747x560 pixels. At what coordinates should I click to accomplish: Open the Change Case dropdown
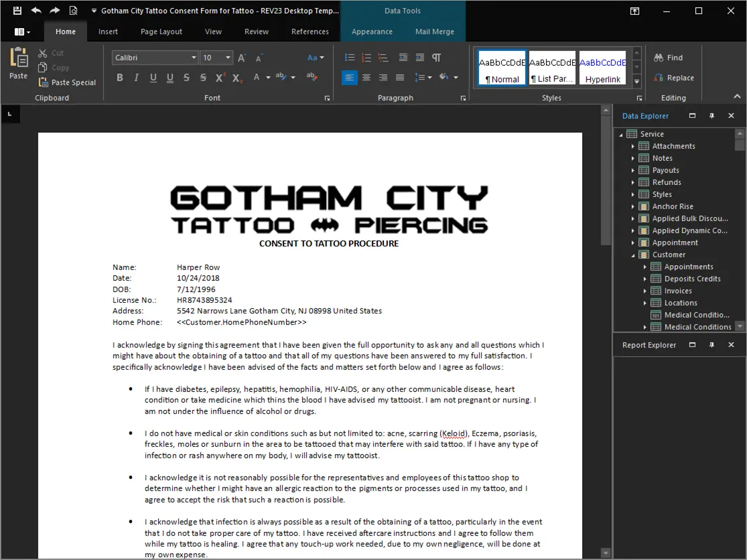click(316, 58)
